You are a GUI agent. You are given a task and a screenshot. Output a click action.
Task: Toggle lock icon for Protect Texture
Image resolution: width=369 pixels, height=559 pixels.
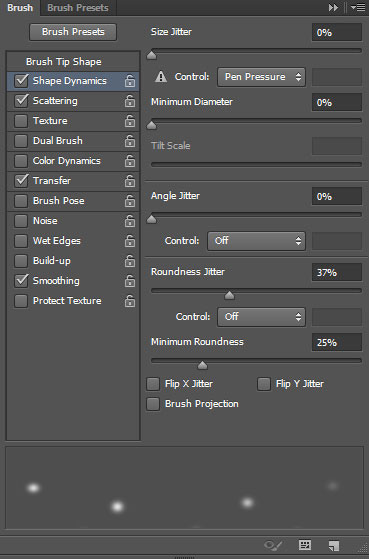point(130,301)
